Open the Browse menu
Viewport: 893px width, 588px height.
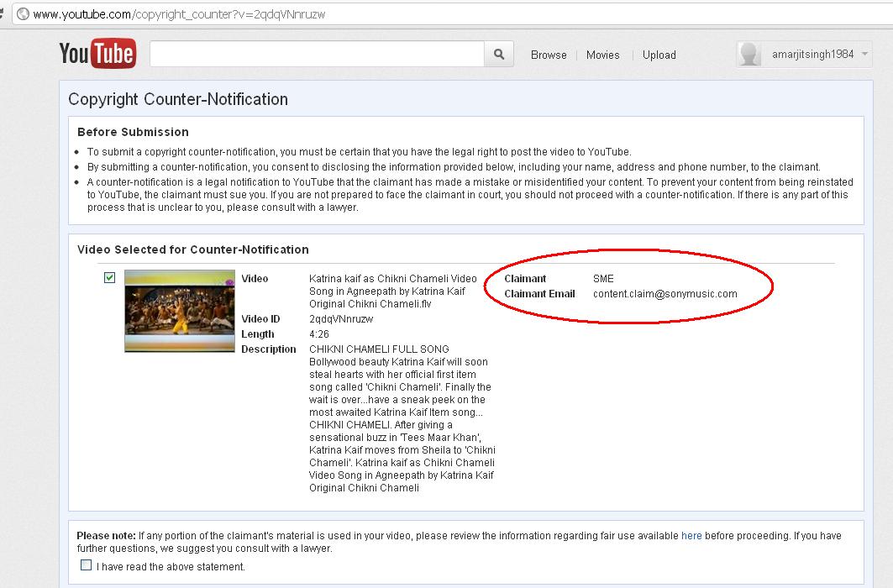[x=549, y=55]
